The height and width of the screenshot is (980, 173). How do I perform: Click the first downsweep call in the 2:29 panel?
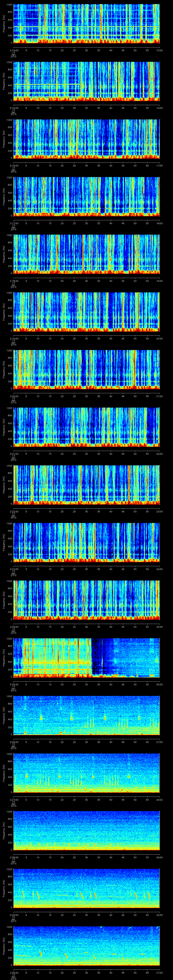24,895
